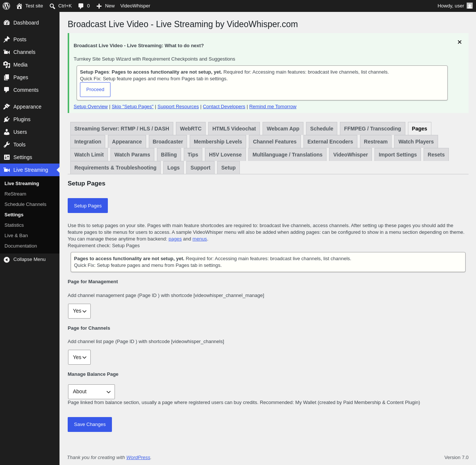Open the menus backend link
476x465 pixels.
pos(200,239)
